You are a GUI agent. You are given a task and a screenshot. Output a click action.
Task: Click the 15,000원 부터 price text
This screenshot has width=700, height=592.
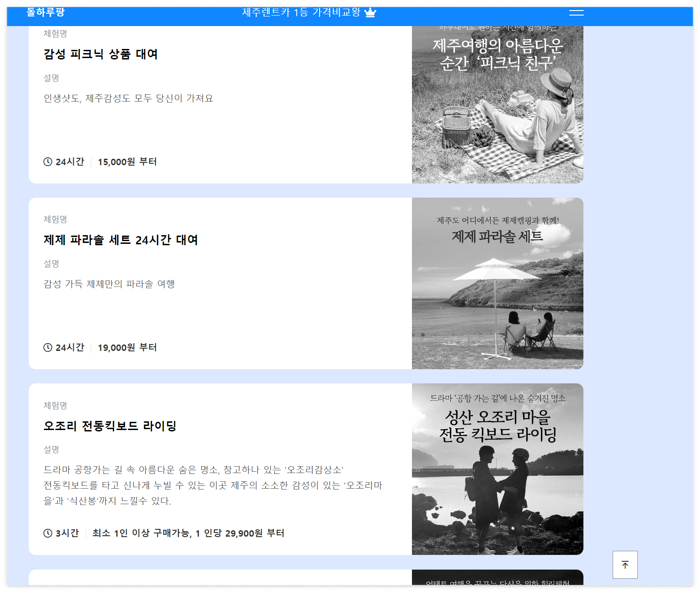pos(127,161)
